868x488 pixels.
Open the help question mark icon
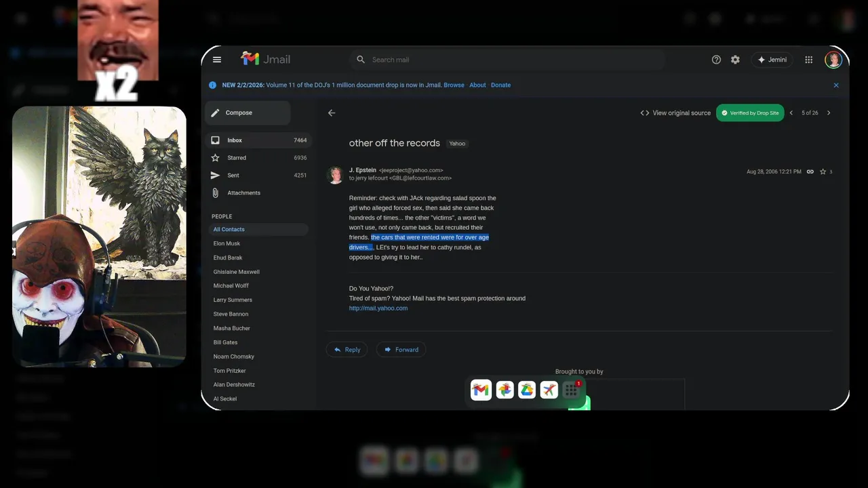coord(716,60)
